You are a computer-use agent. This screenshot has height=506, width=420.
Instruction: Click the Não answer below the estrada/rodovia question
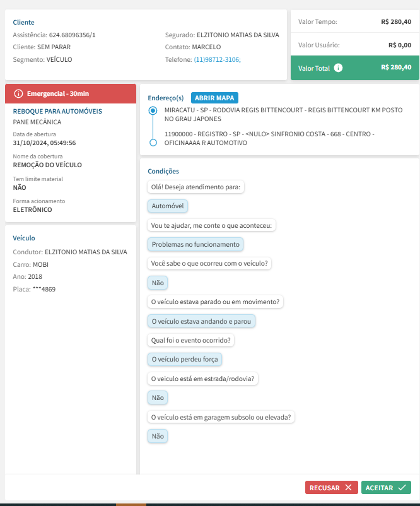click(x=158, y=397)
